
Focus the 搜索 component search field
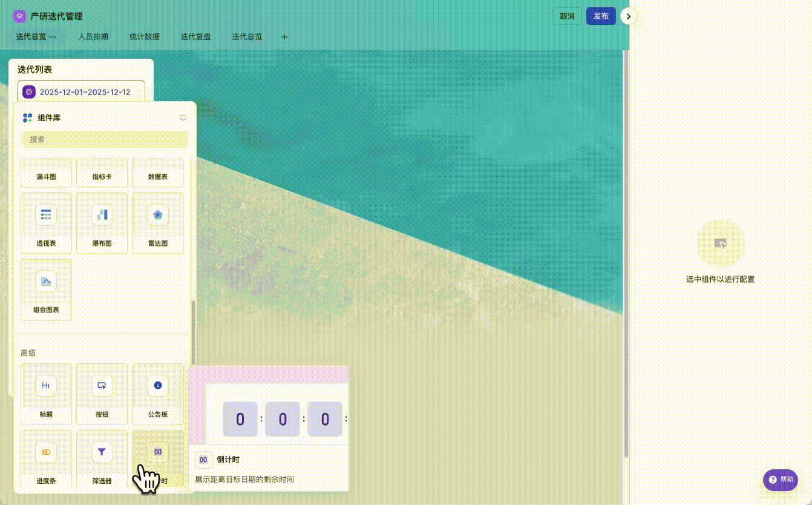(x=105, y=139)
